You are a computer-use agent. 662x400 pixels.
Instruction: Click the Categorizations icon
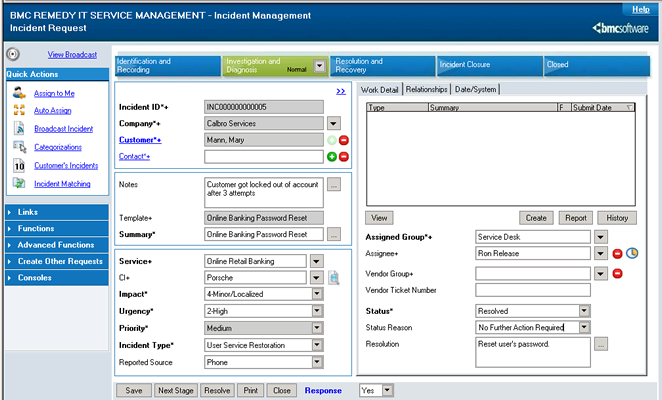[x=19, y=147]
